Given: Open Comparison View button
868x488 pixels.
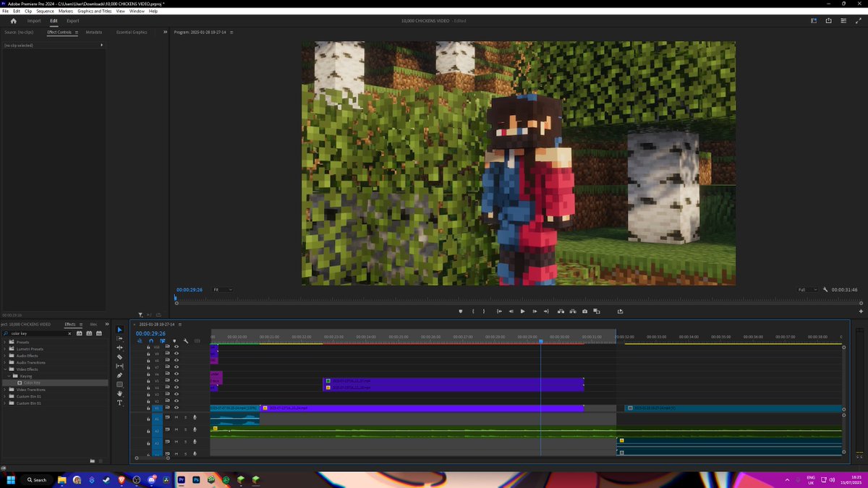Looking at the screenshot, I should [596, 312].
